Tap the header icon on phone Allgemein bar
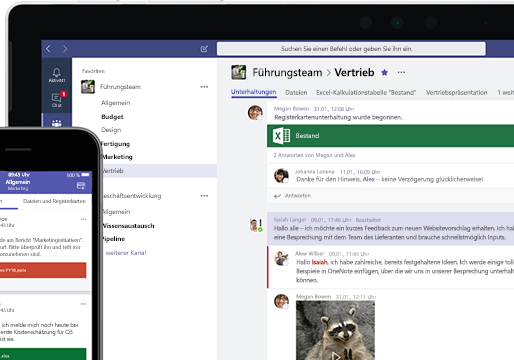This screenshot has width=514, height=360. (81, 185)
